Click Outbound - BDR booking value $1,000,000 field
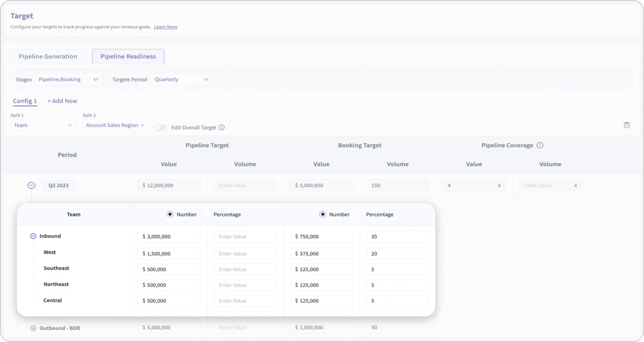Screen dimensions: 644x342 click(322, 327)
